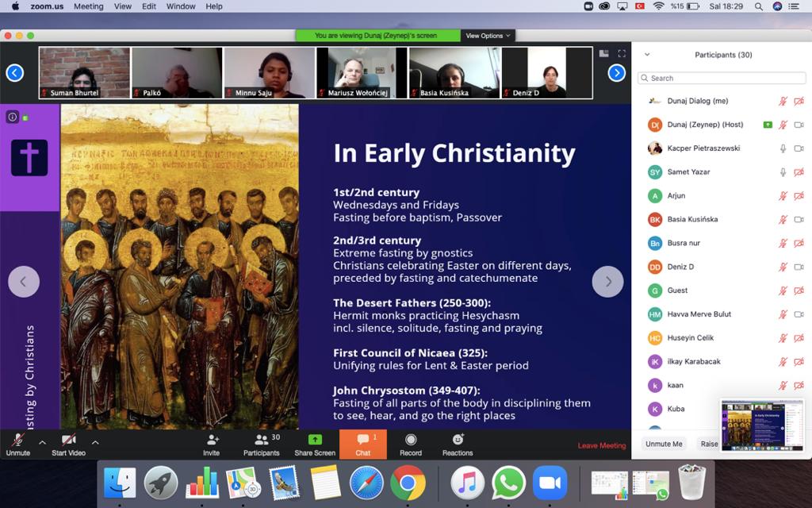812x508 pixels.
Task: Click Wi-Fi status icon in menu bar
Action: [x=659, y=6]
